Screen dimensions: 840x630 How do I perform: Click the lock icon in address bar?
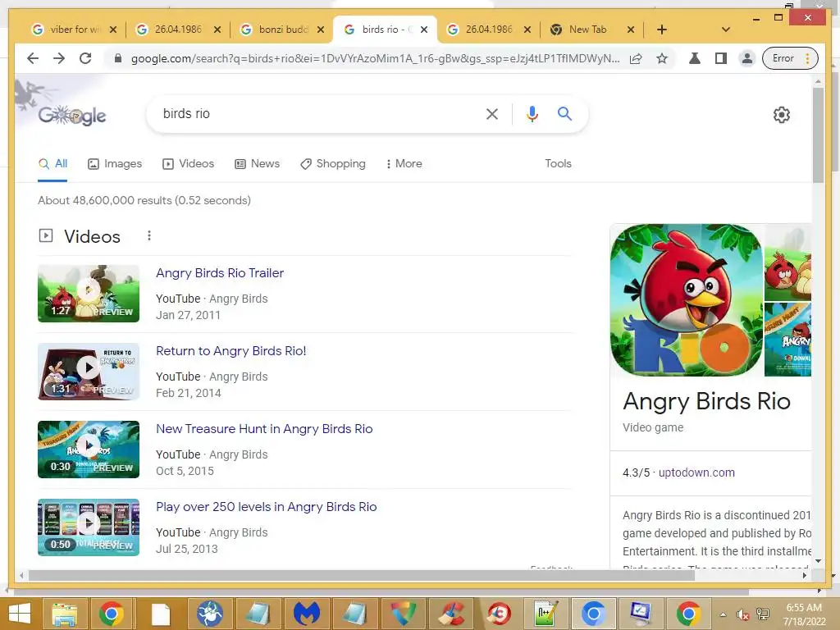coord(118,58)
